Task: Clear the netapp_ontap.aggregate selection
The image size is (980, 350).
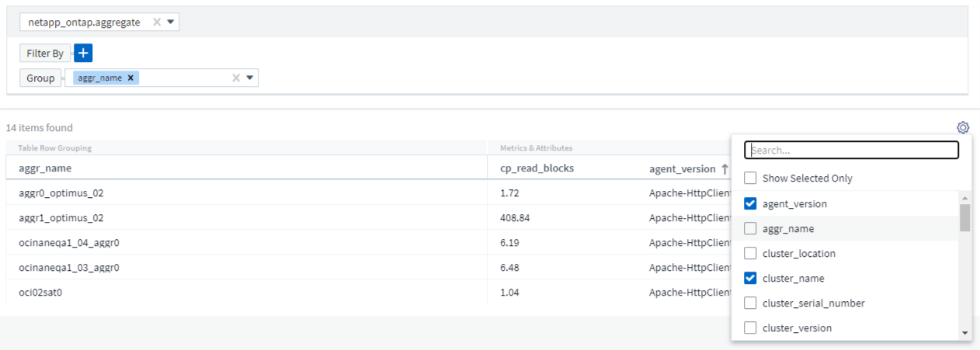Action: click(x=157, y=23)
